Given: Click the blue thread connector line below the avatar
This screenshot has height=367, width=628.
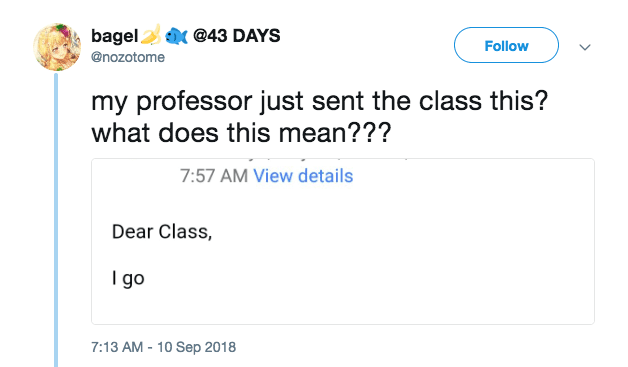Looking at the screenshot, I should click(56, 220).
